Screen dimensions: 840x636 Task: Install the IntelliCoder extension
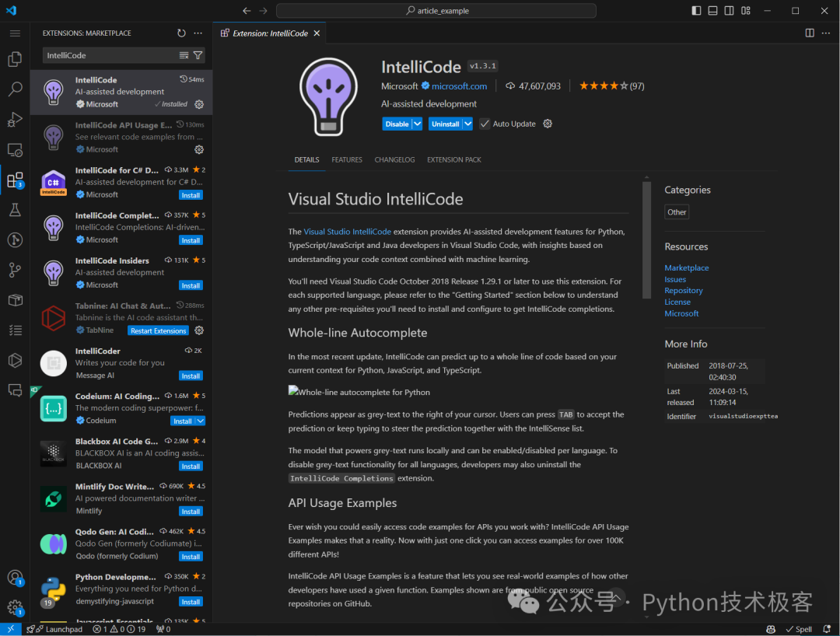point(191,376)
